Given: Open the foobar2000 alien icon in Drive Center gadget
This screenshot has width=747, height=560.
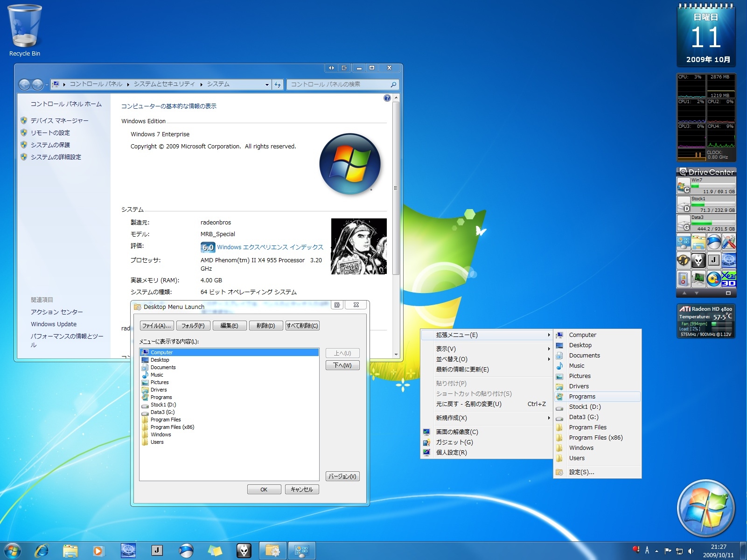Looking at the screenshot, I should tap(698, 260).
